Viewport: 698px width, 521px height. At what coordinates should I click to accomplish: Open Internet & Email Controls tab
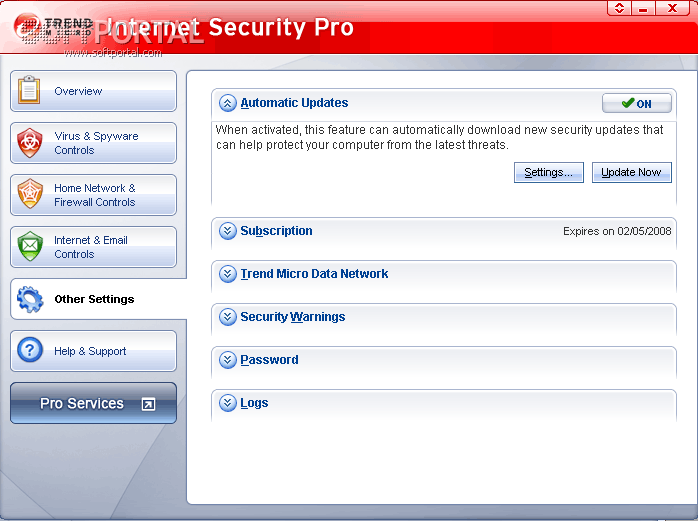[x=93, y=247]
